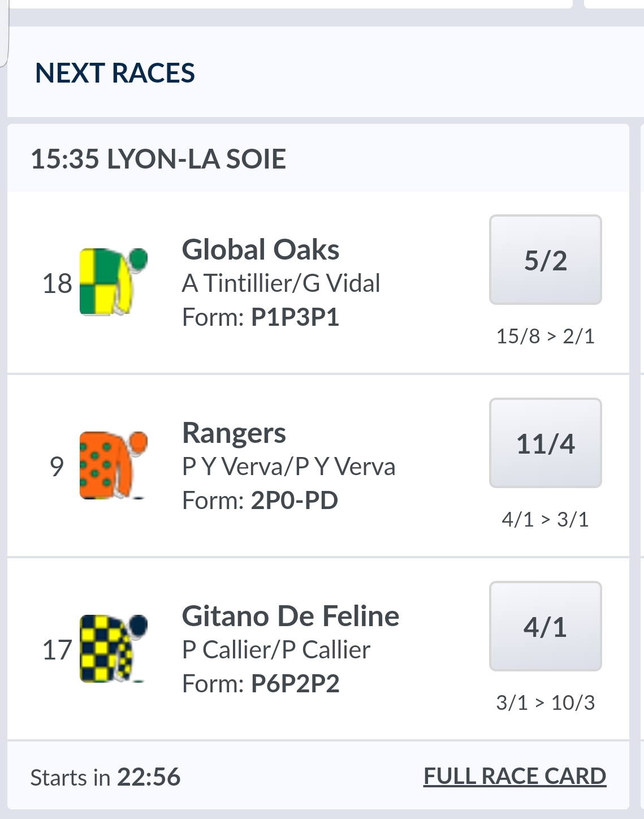Viewport: 644px width, 819px height.
Task: Click Rangers orange spotted jockey silk
Action: (x=113, y=465)
